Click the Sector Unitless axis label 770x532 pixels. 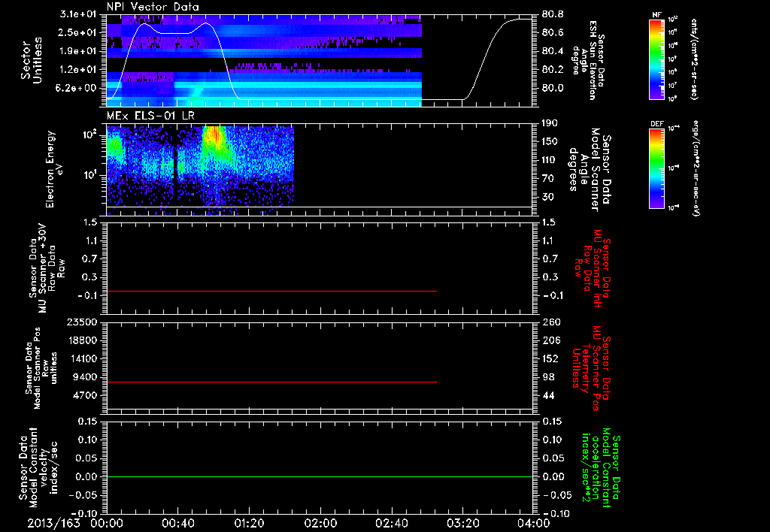click(x=32, y=60)
